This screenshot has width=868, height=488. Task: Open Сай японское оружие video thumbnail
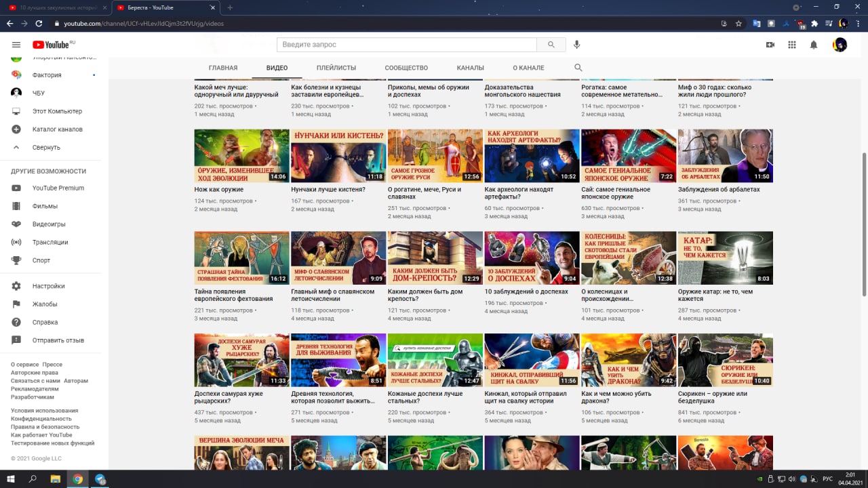coord(629,156)
